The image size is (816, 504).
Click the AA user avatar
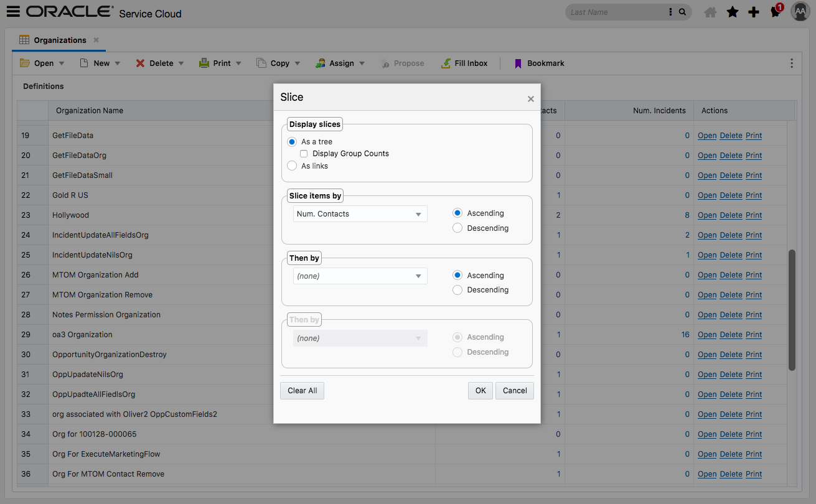tap(800, 11)
